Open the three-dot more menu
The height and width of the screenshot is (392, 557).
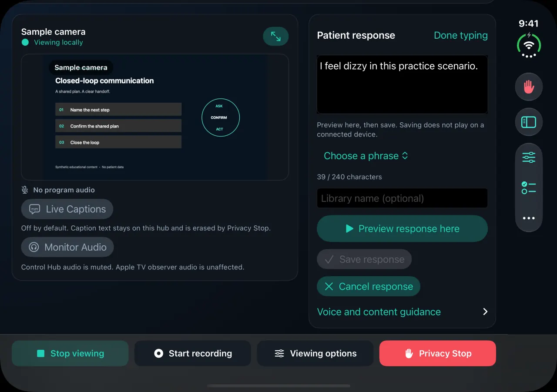click(x=529, y=218)
